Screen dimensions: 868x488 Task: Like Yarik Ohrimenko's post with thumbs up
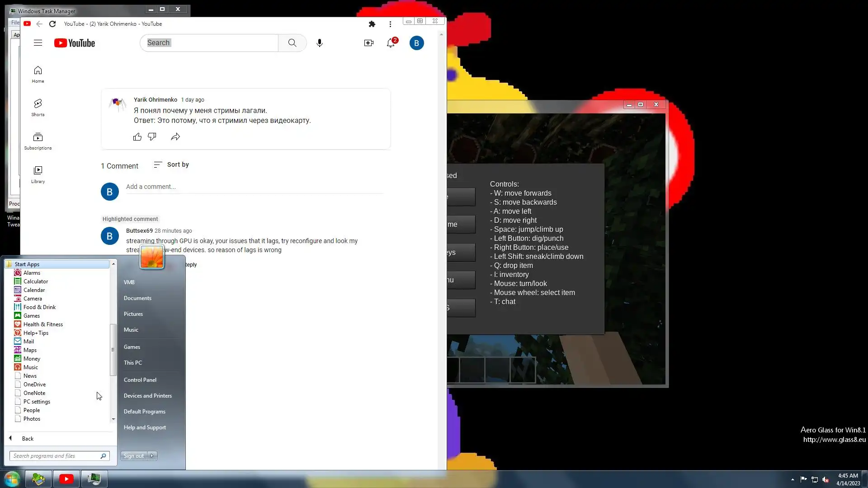[137, 137]
